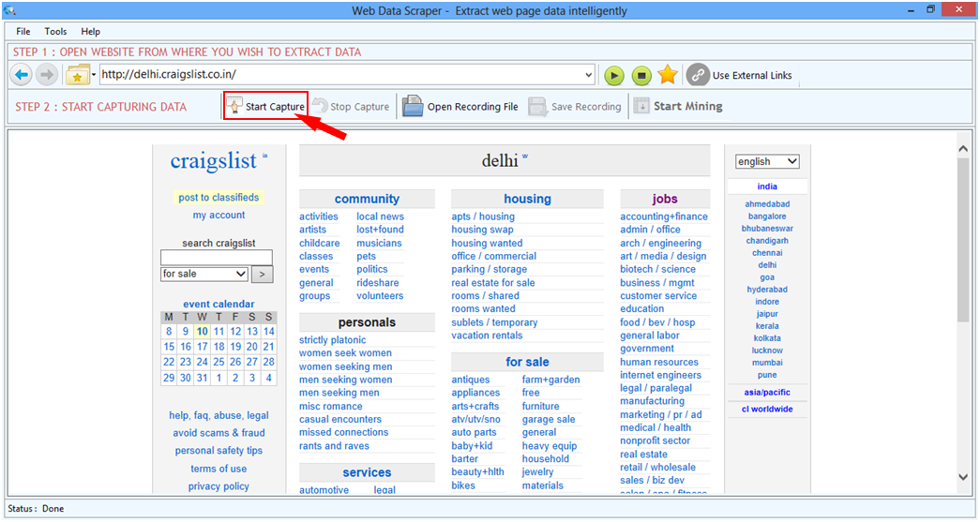Image resolution: width=980 pixels, height=522 pixels.
Task: Click the 'for sale' section heading
Action: tap(527, 362)
